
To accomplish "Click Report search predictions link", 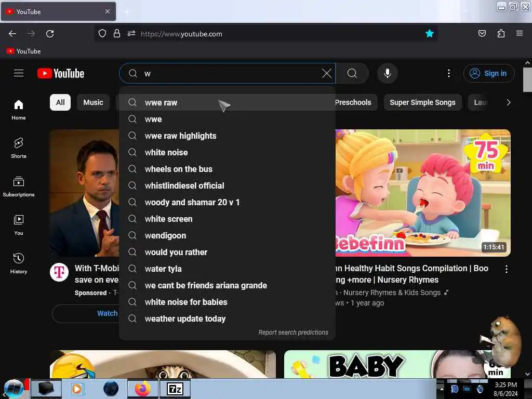I will coord(293,332).
